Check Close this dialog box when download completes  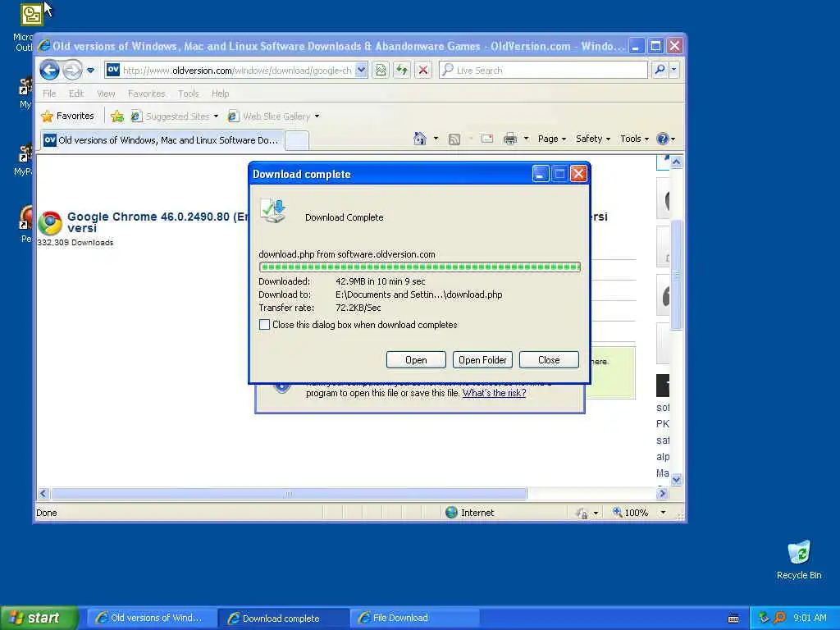(264, 325)
